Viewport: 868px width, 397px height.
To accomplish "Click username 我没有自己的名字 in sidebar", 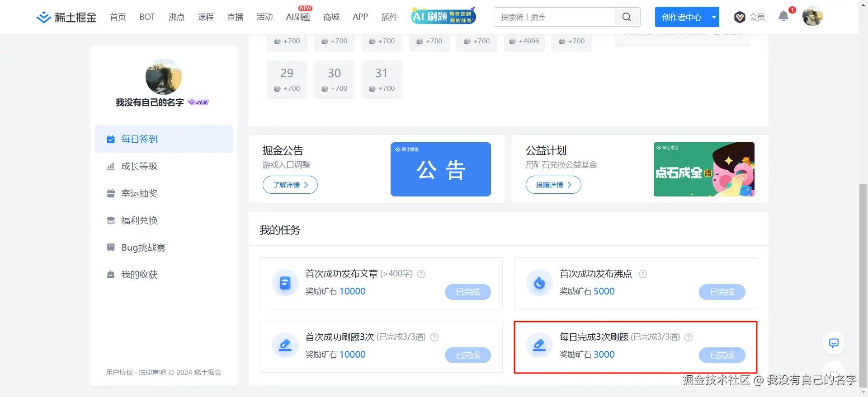I will (x=150, y=102).
